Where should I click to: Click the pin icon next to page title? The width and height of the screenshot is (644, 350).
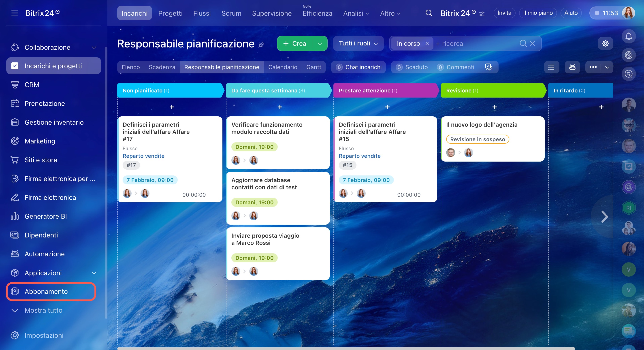[x=261, y=45]
